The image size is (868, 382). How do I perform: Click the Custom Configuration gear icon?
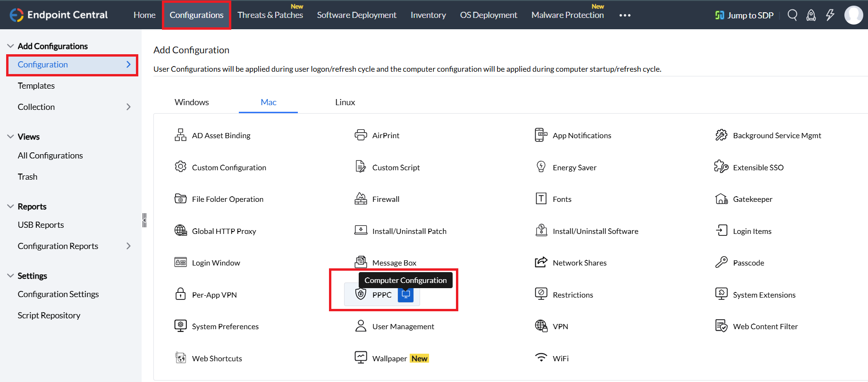click(x=180, y=167)
